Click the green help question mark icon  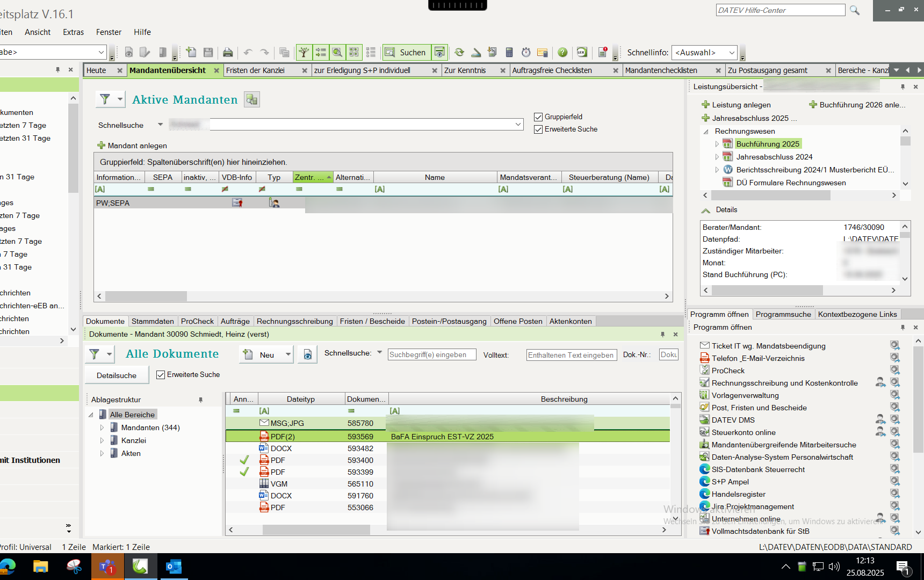pos(562,52)
